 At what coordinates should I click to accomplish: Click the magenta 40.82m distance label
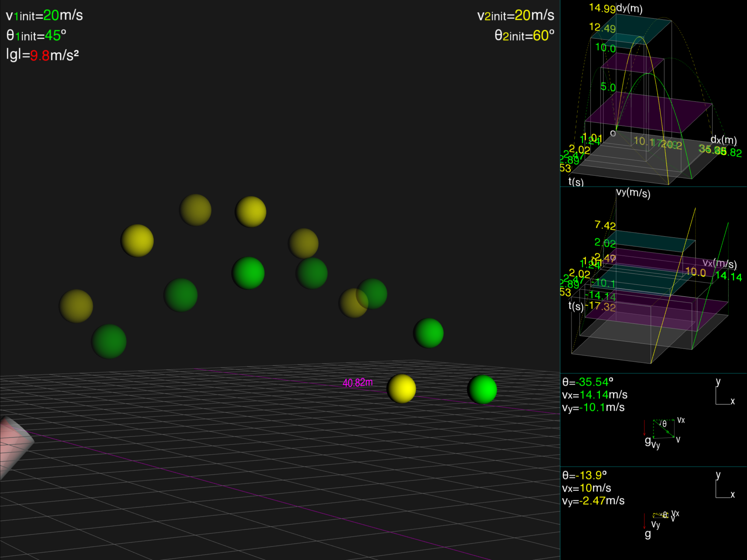[x=358, y=383]
